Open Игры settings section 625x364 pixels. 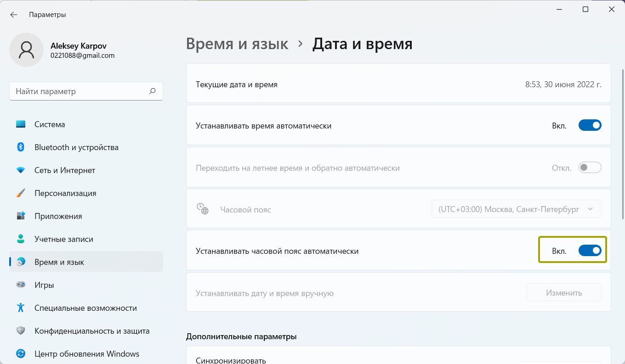coord(86,285)
